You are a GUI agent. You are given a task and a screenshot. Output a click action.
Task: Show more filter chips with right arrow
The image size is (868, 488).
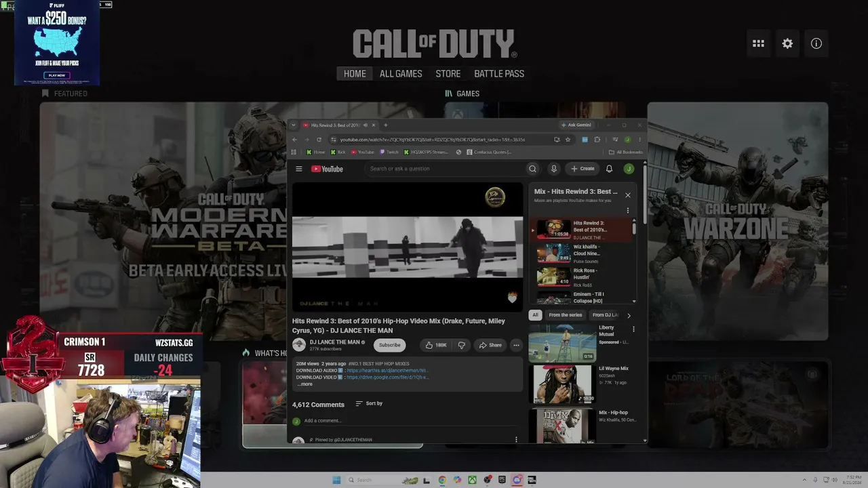click(x=629, y=315)
